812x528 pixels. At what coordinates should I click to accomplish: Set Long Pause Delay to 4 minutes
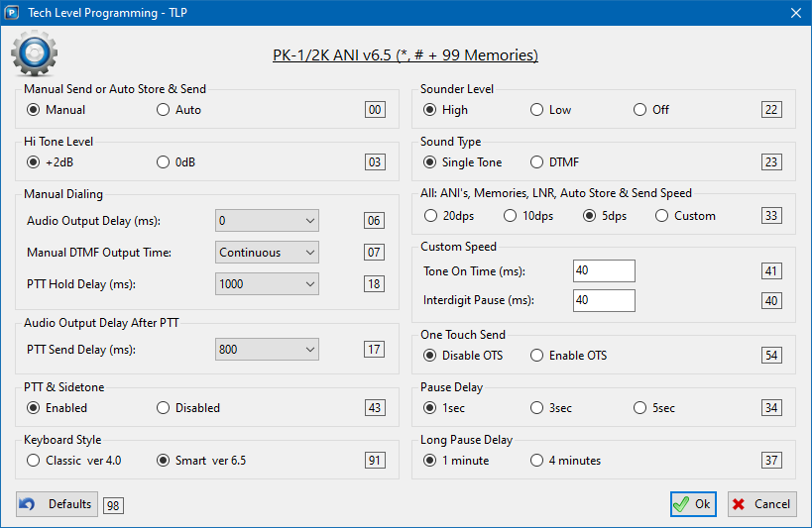pyautogui.click(x=537, y=460)
